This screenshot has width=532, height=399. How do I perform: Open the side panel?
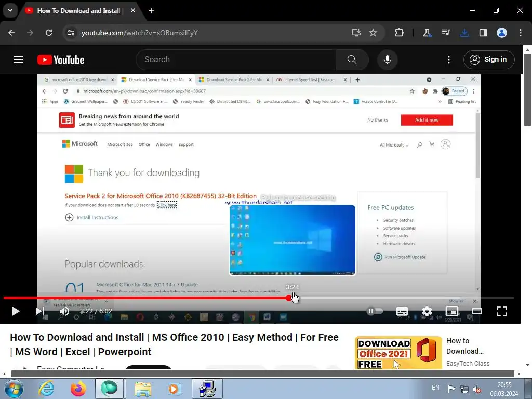point(483,33)
